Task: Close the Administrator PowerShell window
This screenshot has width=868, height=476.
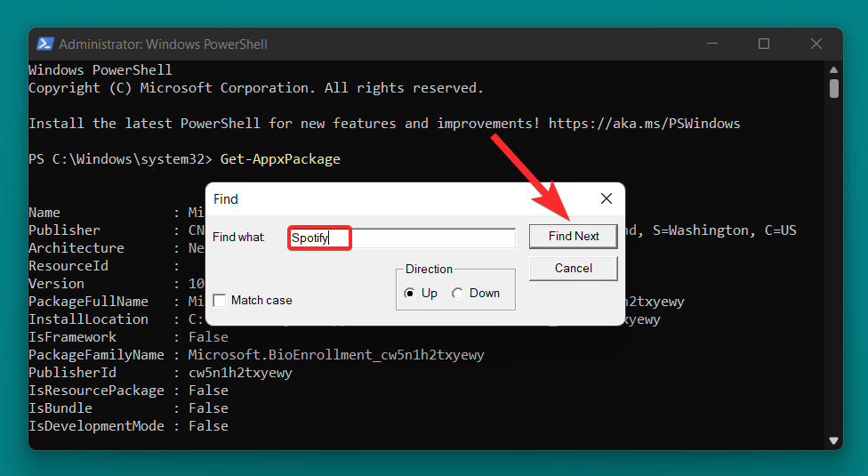Action: (816, 44)
